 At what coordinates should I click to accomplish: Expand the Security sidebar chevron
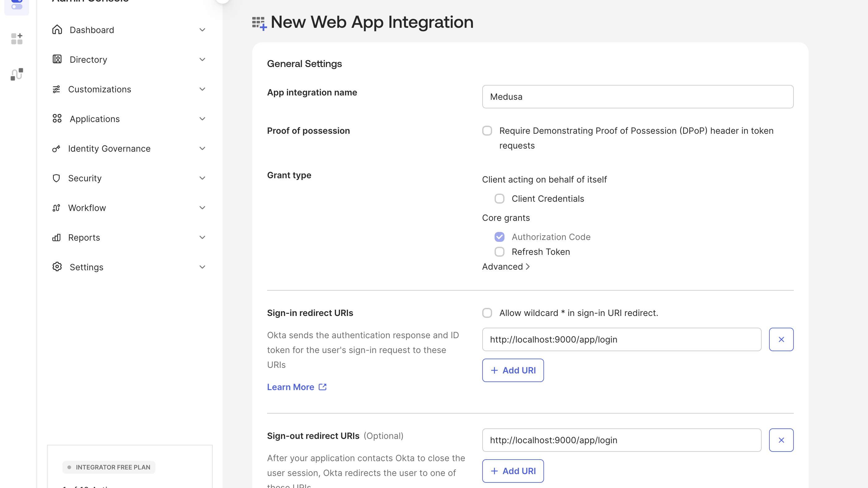(x=202, y=178)
